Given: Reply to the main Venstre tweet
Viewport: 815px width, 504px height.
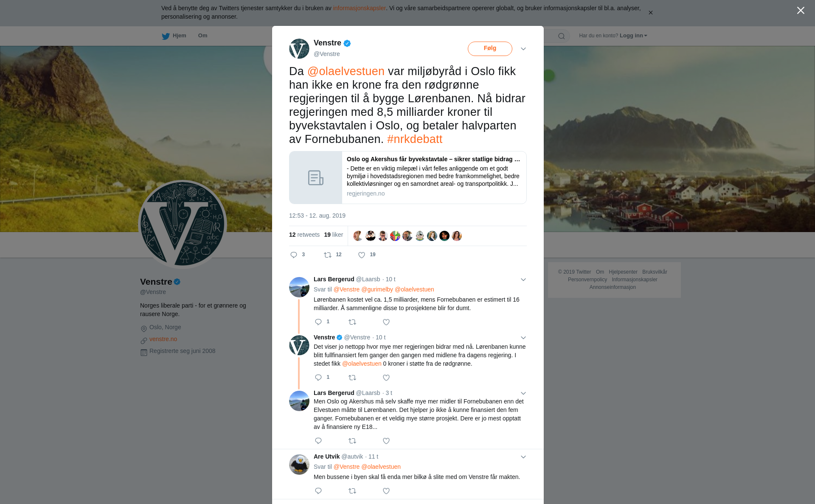Looking at the screenshot, I should tap(294, 255).
